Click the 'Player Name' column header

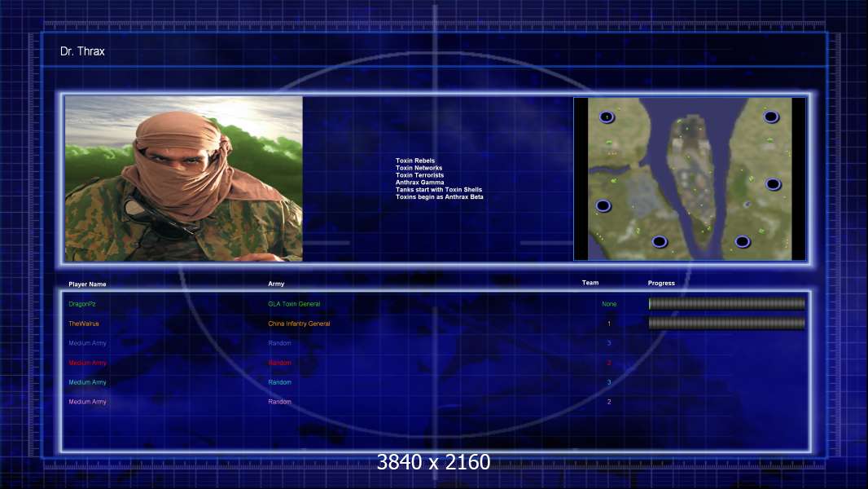pyautogui.click(x=87, y=284)
